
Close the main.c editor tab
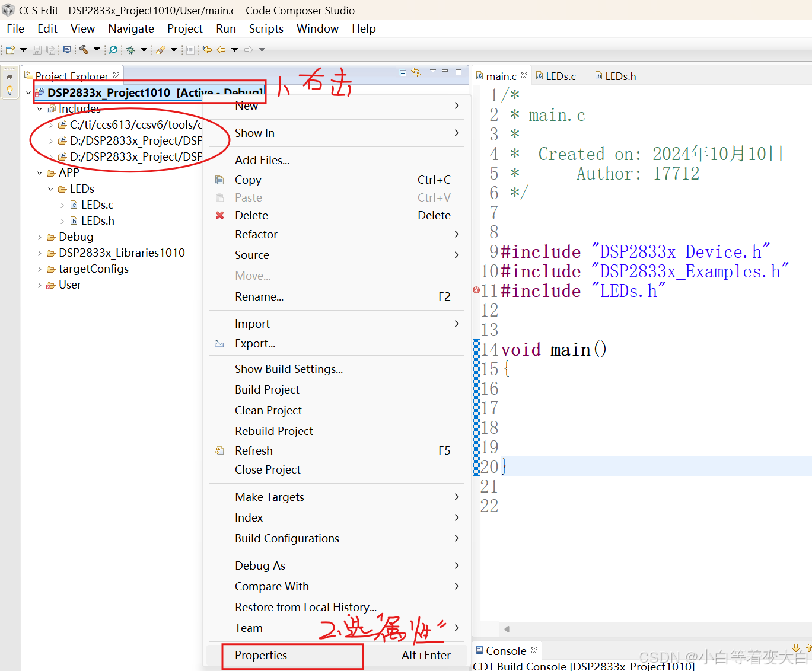point(524,75)
